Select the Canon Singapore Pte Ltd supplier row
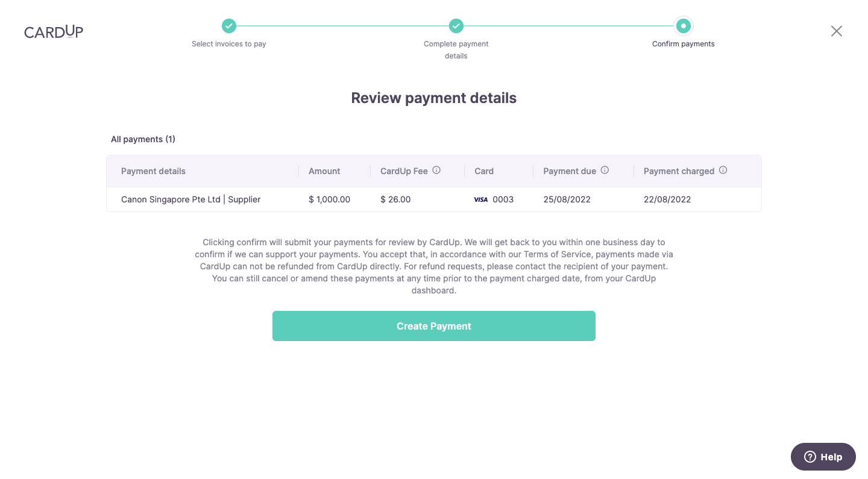868x479 pixels. pyautogui.click(x=191, y=199)
